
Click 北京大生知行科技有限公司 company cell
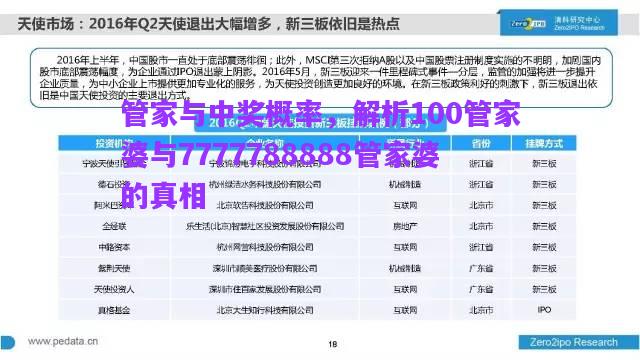tap(265, 310)
